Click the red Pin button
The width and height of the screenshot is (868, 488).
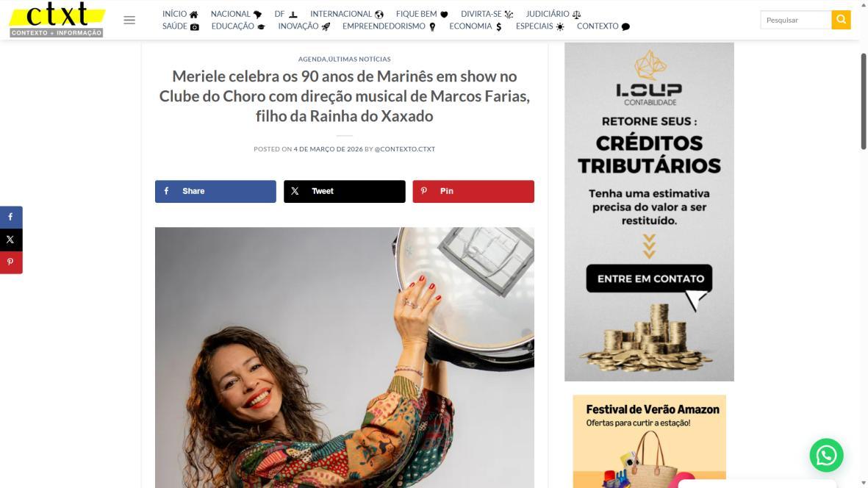pyautogui.click(x=473, y=191)
